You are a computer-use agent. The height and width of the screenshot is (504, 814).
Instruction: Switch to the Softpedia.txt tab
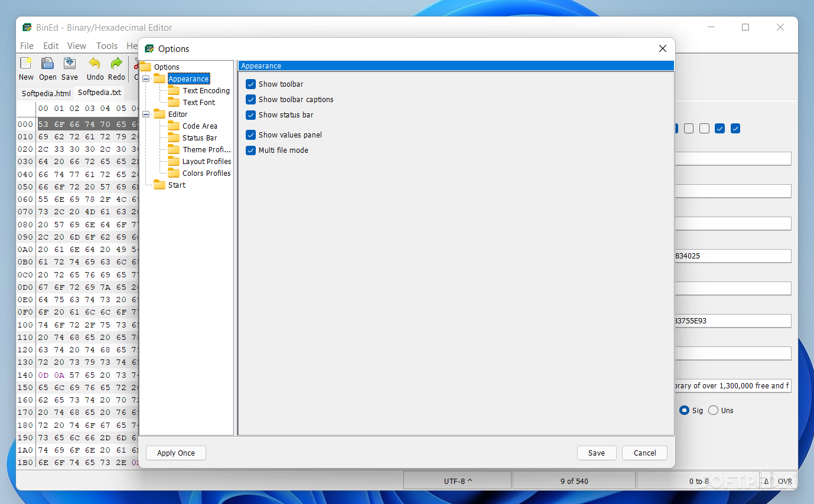(99, 93)
